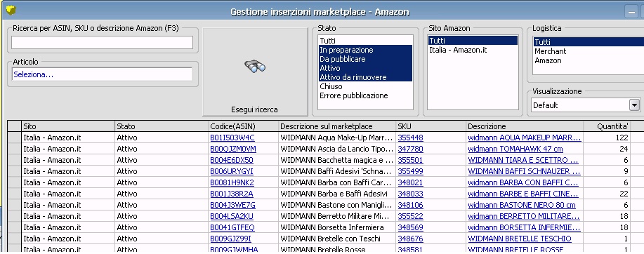Screen dimensions: 644x254
Task: Sort by the Quantita' column header
Action: click(607, 126)
